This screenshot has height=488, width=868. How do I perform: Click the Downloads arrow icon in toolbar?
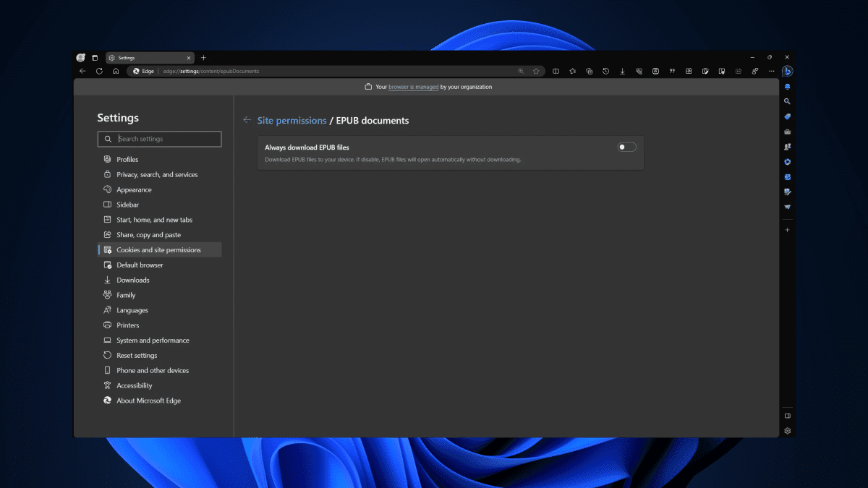point(622,72)
